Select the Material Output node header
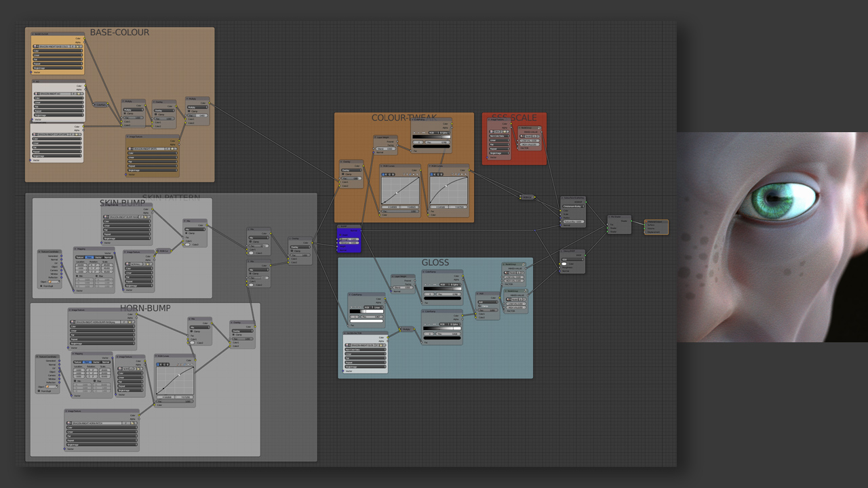 pos(656,222)
